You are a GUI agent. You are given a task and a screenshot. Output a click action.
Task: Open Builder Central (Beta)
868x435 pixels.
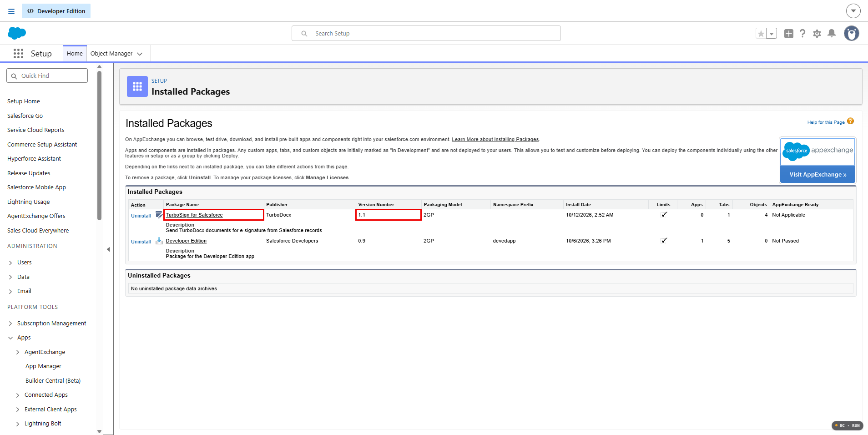[53, 381]
